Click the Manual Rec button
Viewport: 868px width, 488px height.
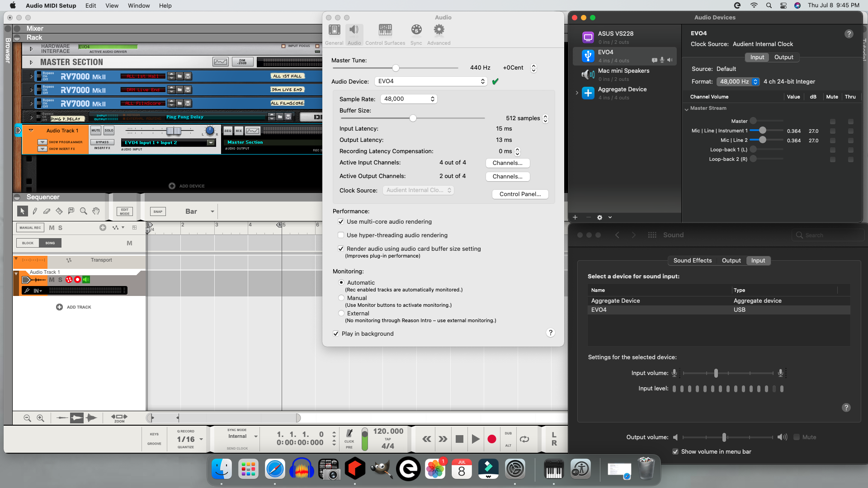[x=30, y=228]
